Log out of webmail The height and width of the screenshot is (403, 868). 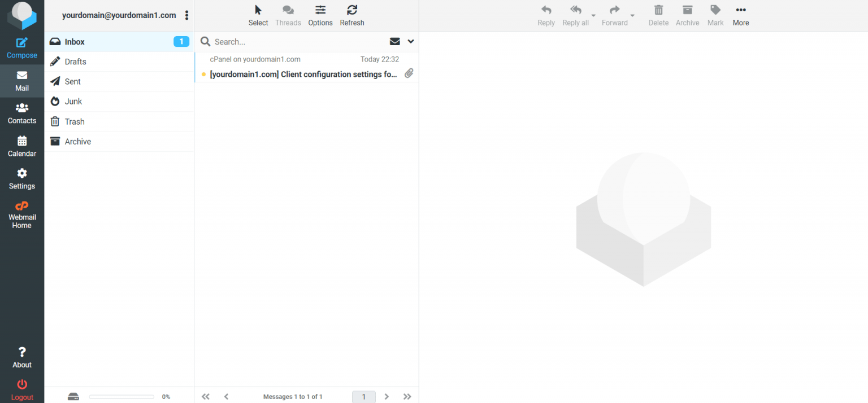coord(21,389)
